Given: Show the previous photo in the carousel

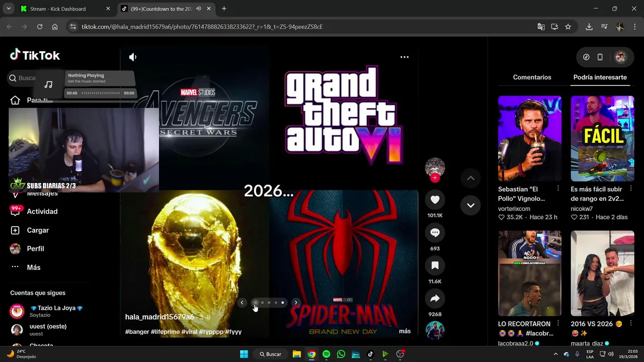Looking at the screenshot, I should pyautogui.click(x=242, y=303).
